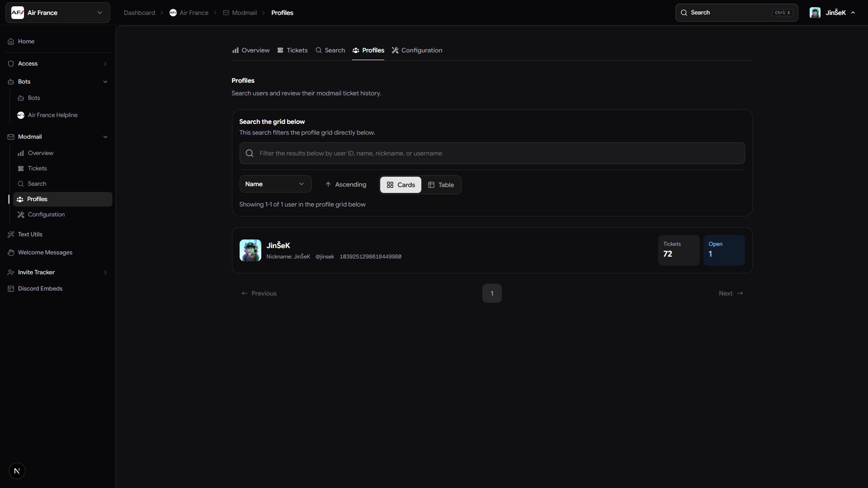Click the Discord Embeds layout icon
Screen dimensions: 868x488
11,289
